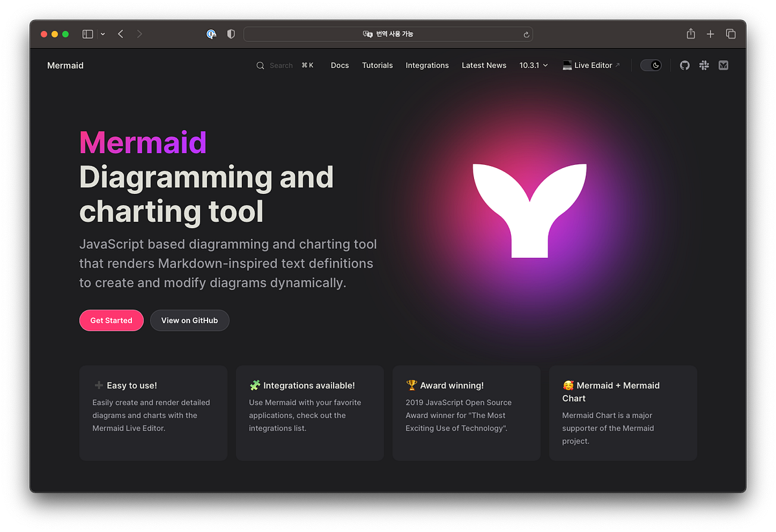
Task: Click the ⌘ K search shortcut badge
Action: [307, 65]
